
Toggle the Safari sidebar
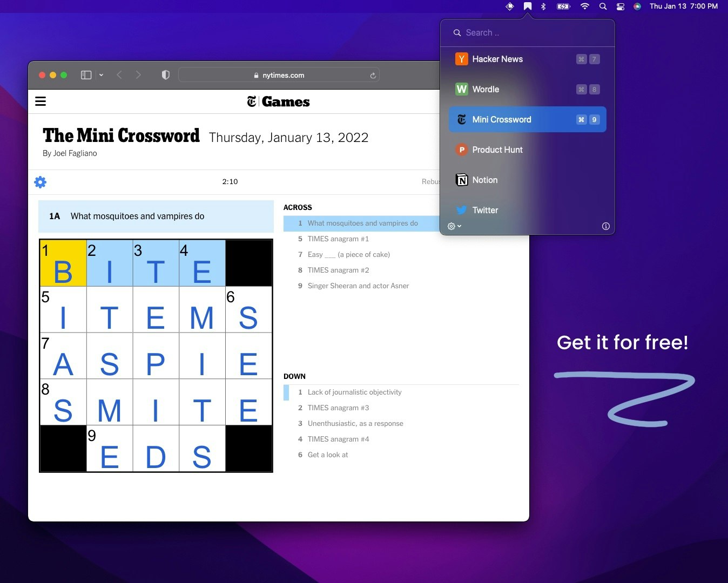click(x=86, y=75)
